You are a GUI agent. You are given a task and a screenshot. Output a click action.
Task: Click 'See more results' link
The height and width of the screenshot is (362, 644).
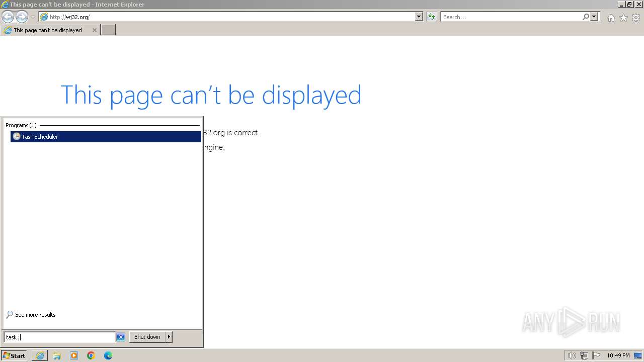[35, 315]
